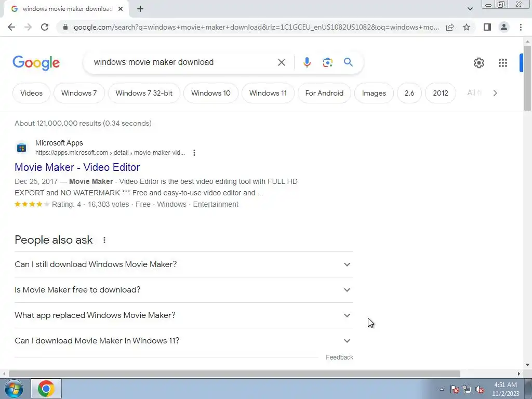Open the Chrome profile menu

[504, 27]
